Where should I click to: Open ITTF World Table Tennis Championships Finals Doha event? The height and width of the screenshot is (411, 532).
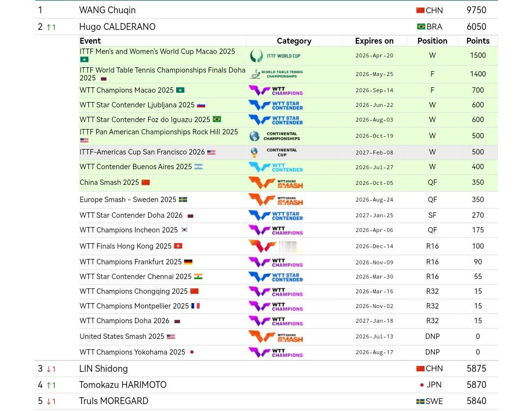pyautogui.click(x=162, y=74)
